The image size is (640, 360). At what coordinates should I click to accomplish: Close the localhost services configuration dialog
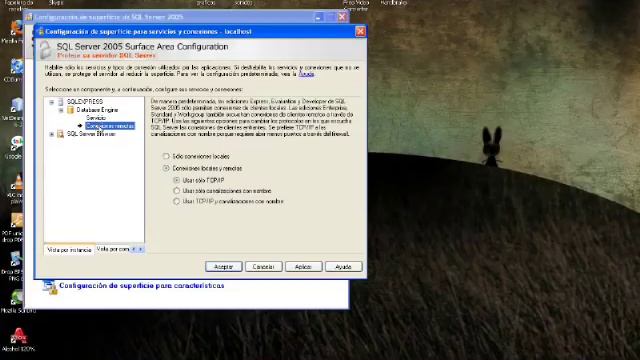point(360,31)
